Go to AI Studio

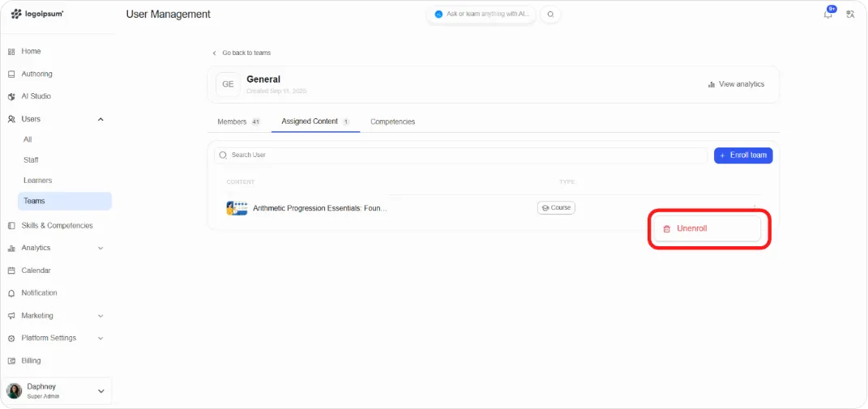click(x=36, y=96)
